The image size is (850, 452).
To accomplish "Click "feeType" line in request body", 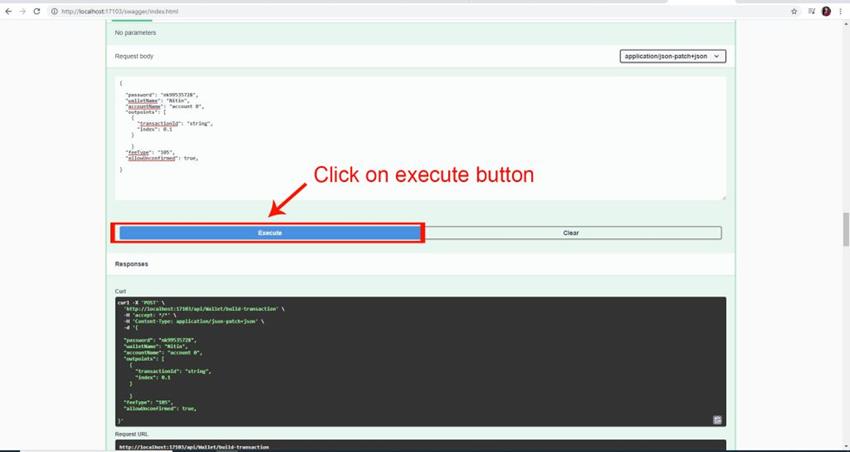I will click(x=150, y=152).
